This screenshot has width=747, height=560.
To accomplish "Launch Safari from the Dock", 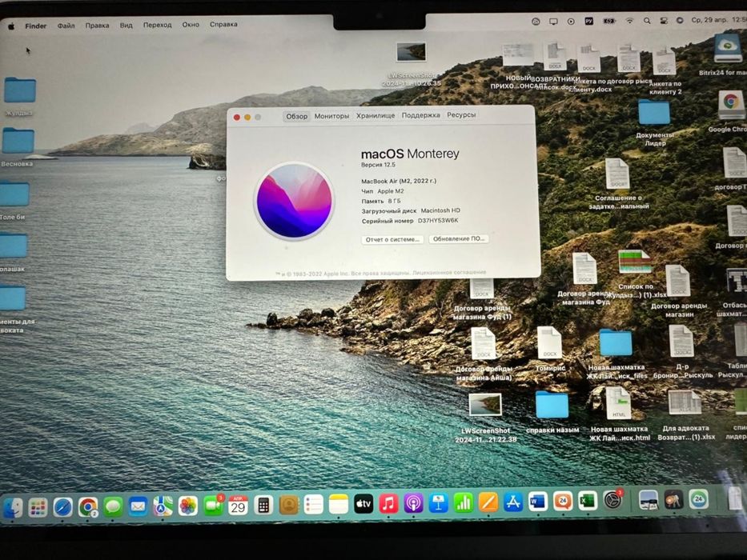I will [x=62, y=507].
